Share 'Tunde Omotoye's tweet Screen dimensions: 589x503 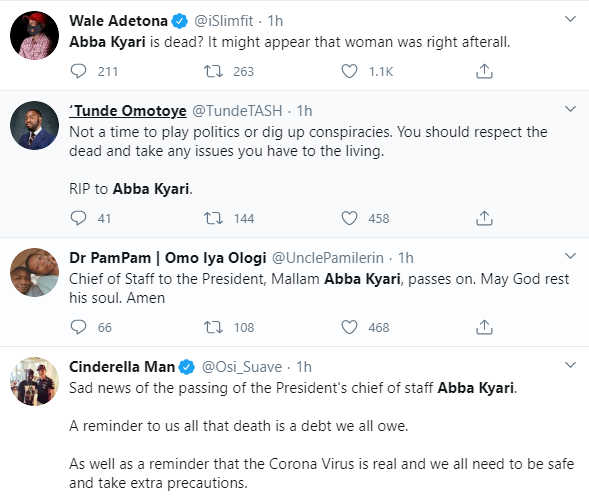[x=484, y=218]
